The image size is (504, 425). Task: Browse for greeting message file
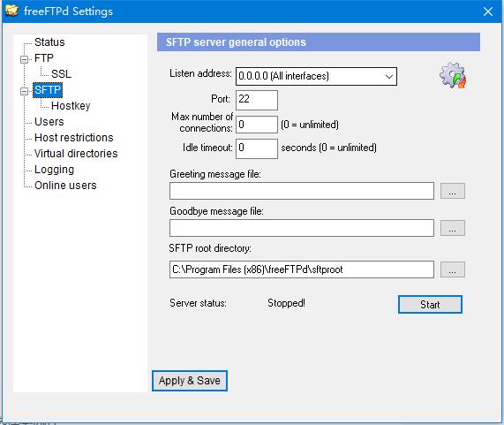tap(452, 191)
